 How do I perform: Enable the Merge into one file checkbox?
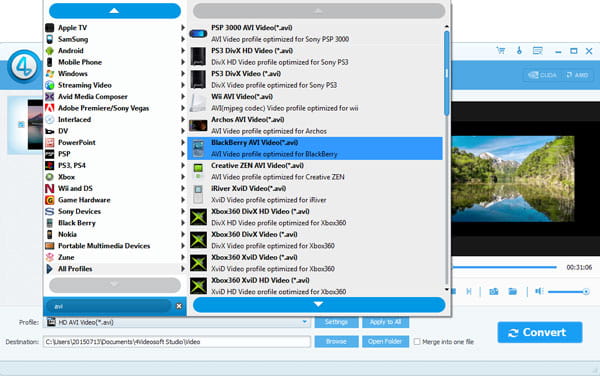pos(417,342)
